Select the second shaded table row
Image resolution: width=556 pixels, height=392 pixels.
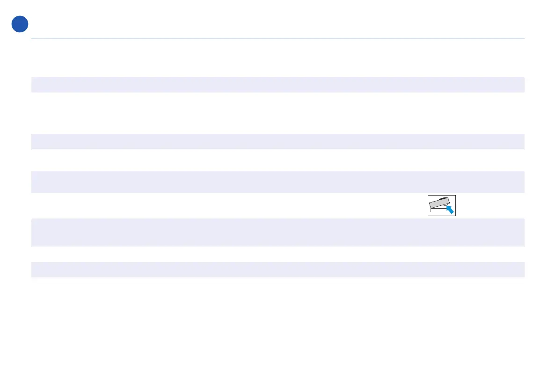pos(278,141)
